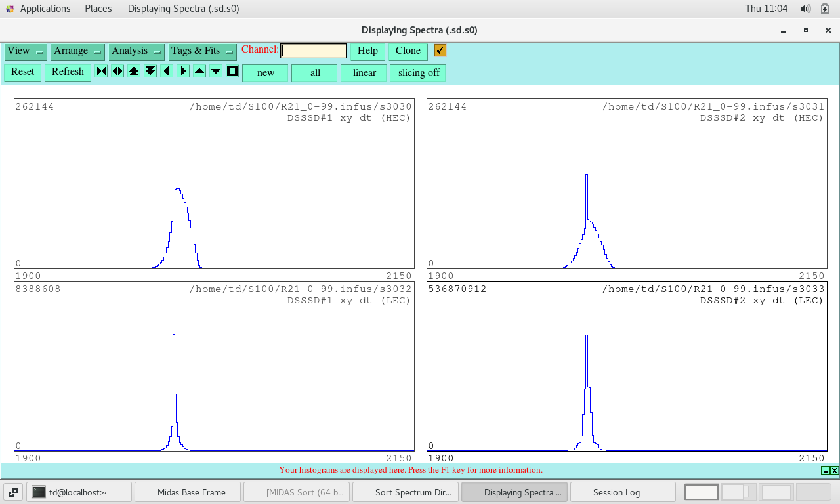The image size is (840, 504).
Task: Open the Tags & Fits dropdown
Action: [x=202, y=51]
